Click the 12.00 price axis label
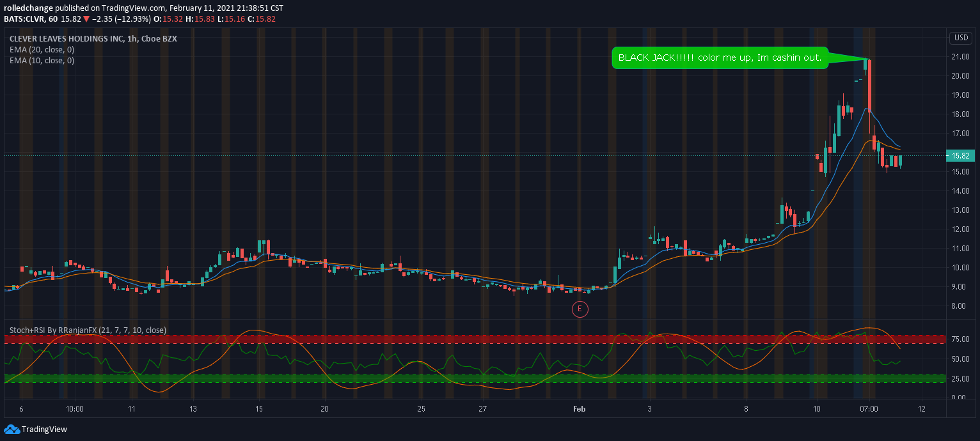 960,229
